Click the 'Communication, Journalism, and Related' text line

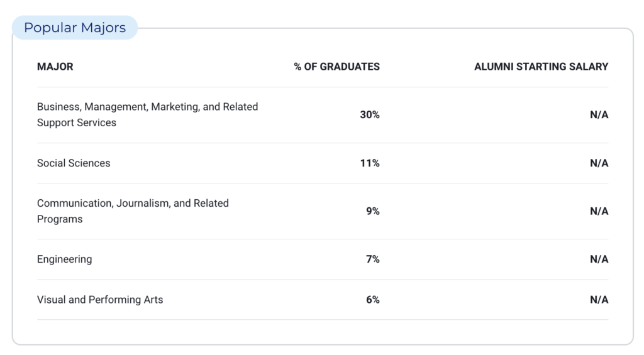pos(133,204)
